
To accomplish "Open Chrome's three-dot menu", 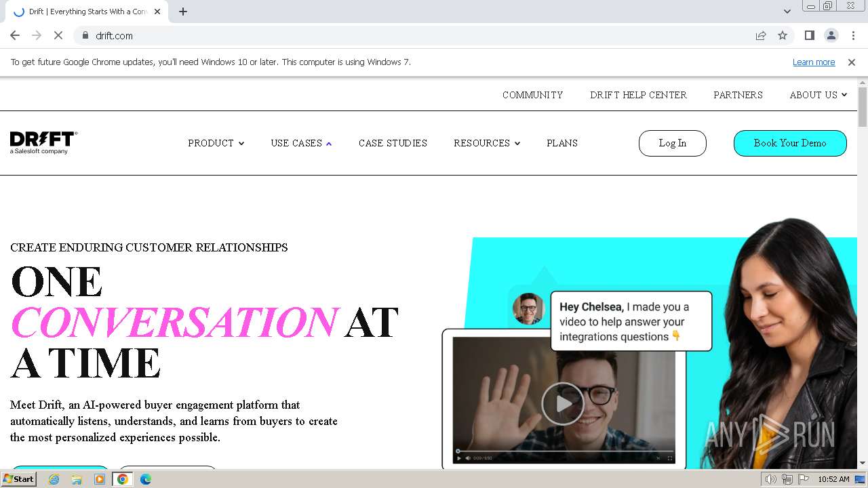I will [x=853, y=35].
